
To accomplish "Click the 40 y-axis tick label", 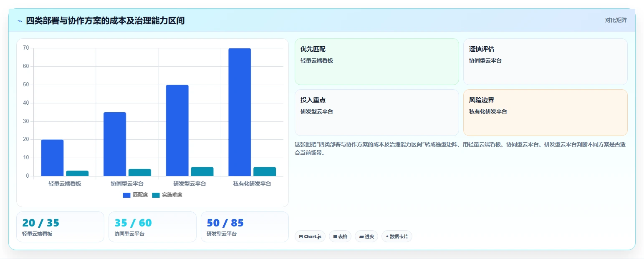I will coord(26,103).
